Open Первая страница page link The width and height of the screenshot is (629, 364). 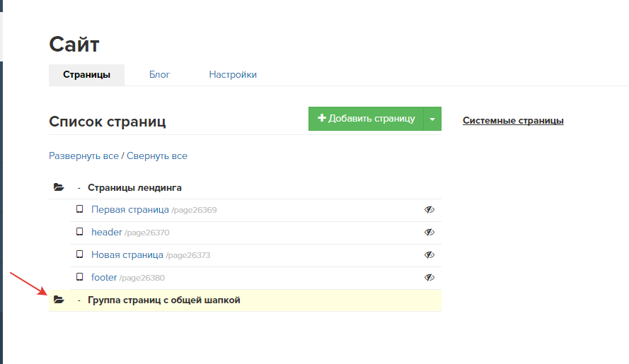130,210
